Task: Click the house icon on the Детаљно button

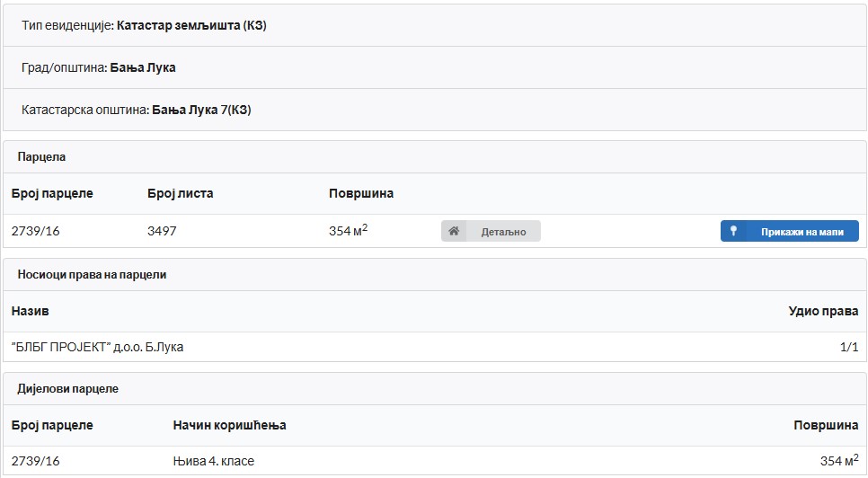Action: click(455, 231)
